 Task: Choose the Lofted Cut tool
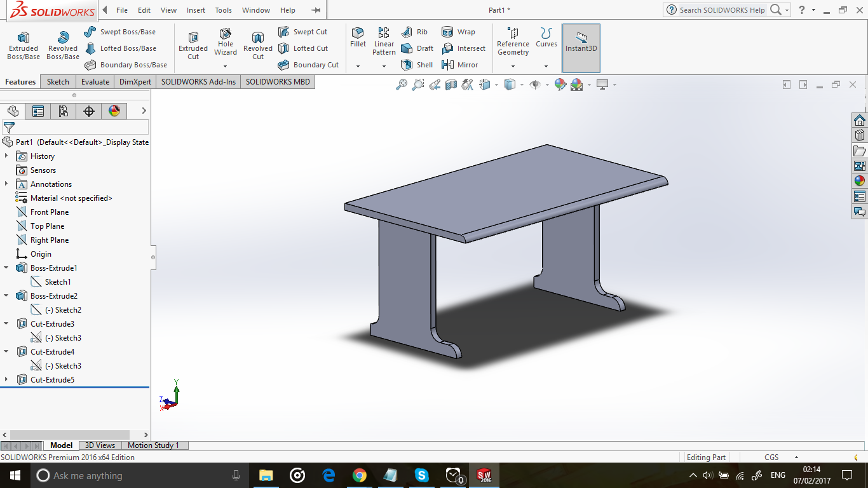tap(303, 48)
